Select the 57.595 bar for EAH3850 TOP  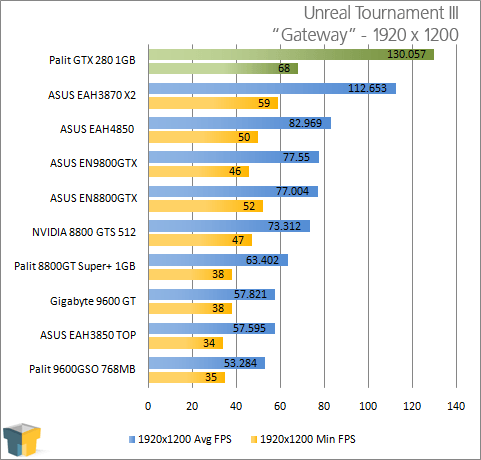coord(212,329)
